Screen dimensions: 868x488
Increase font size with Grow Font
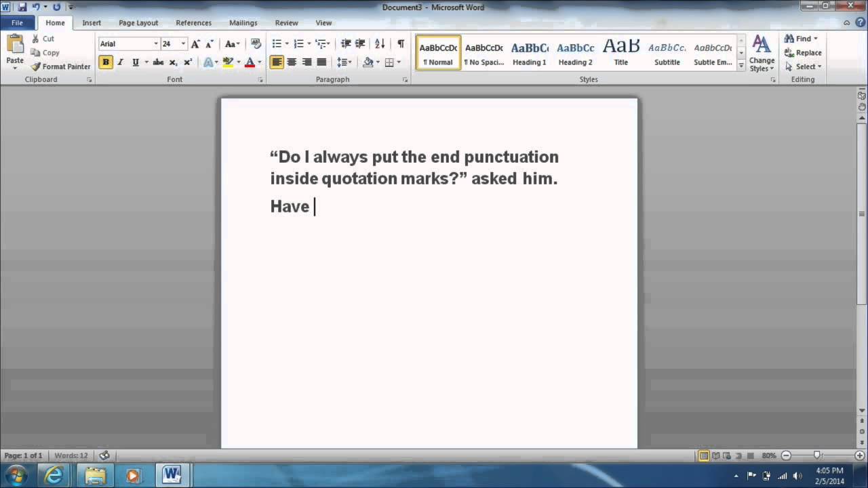pos(195,43)
